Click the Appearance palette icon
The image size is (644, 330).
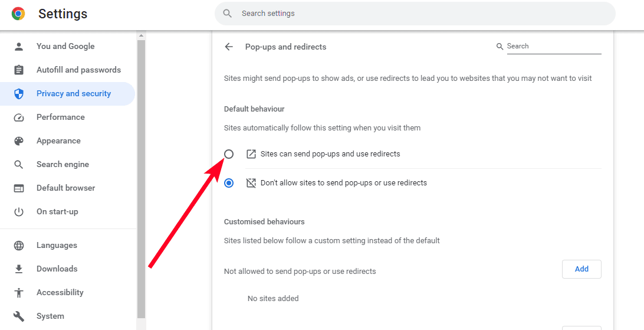(19, 141)
